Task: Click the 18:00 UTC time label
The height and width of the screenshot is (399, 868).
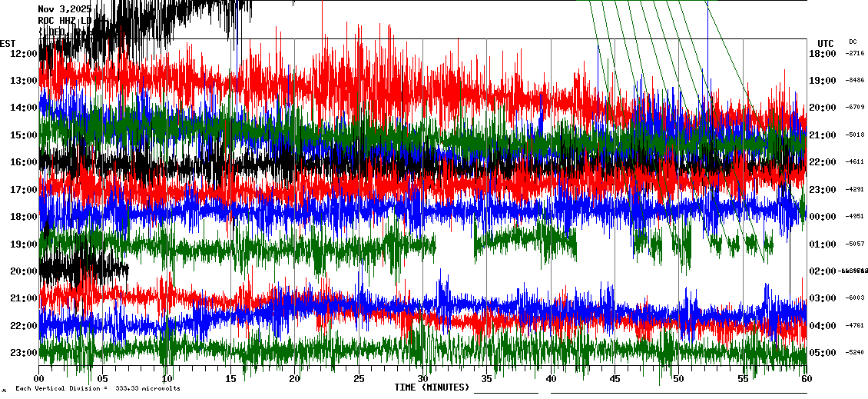Action: (822, 53)
